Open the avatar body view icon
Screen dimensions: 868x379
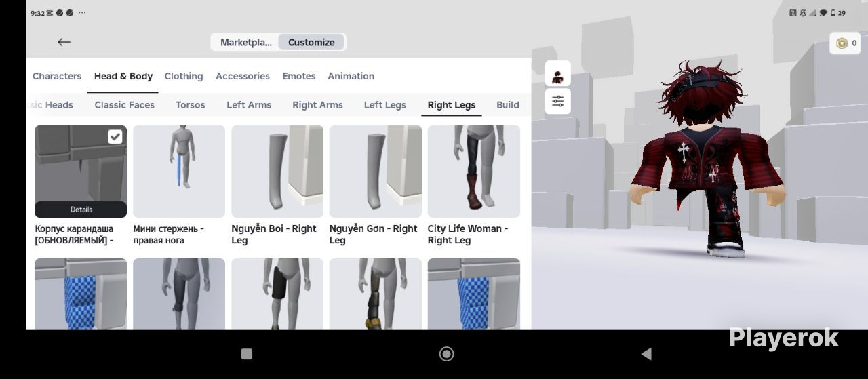(x=557, y=75)
